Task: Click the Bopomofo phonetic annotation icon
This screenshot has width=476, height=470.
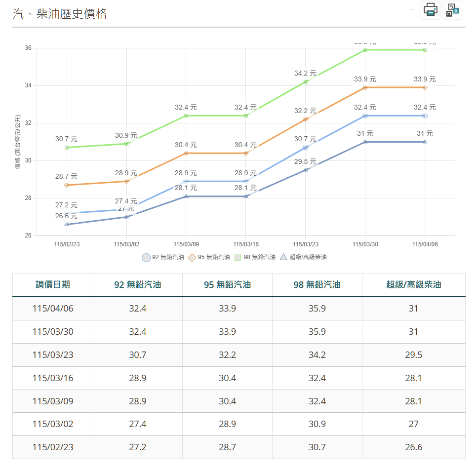Action: pyautogui.click(x=452, y=10)
